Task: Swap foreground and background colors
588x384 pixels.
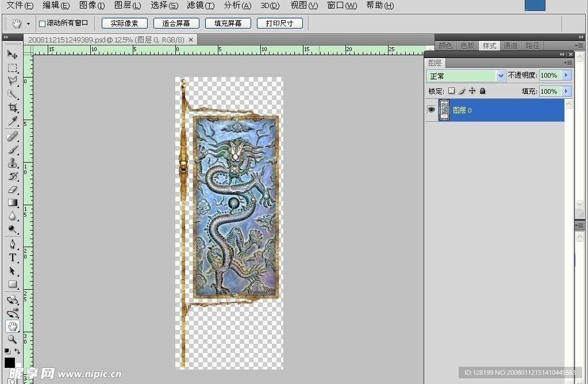Action: pos(17,351)
